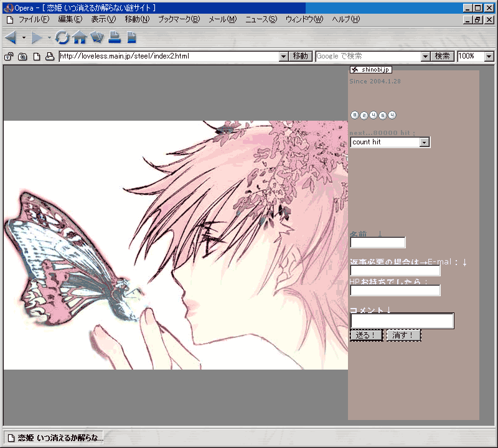Go forward with the Forward arrow
498x448 pixels.
pos(37,37)
